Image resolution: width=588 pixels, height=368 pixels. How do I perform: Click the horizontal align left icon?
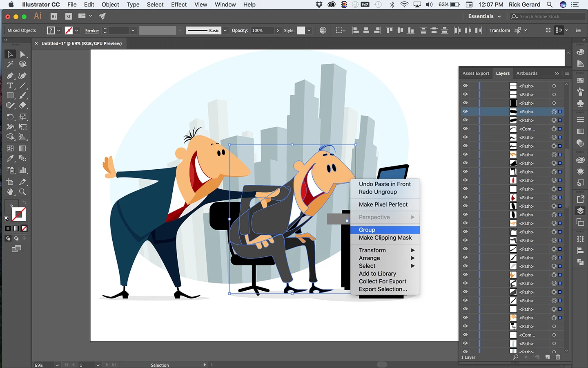(355, 30)
